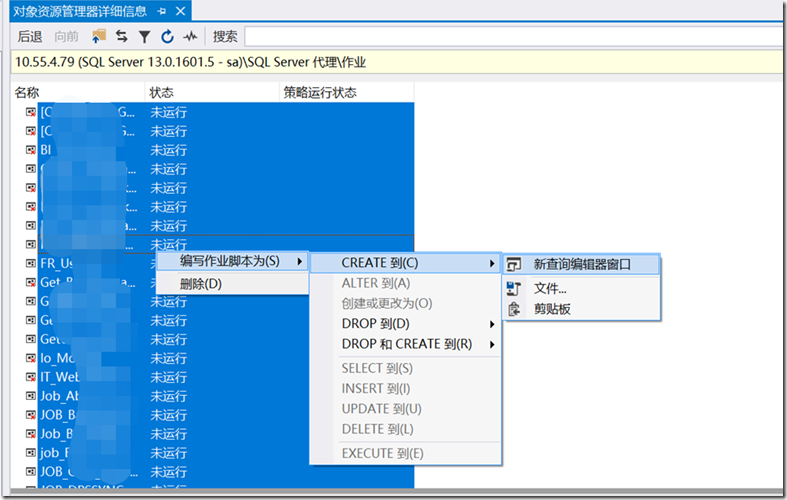Click the up-folder icon in toolbar
Screen dimensions: 787x500
(99, 36)
